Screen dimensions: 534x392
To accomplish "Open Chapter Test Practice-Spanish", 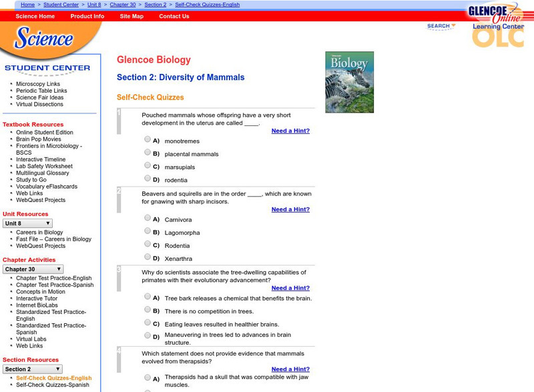I will (x=55, y=285).
